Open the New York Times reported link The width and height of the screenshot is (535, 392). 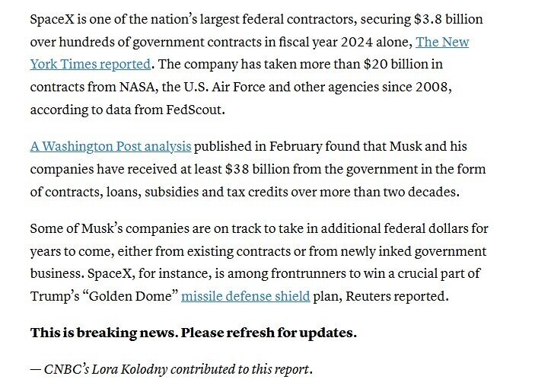(x=91, y=64)
